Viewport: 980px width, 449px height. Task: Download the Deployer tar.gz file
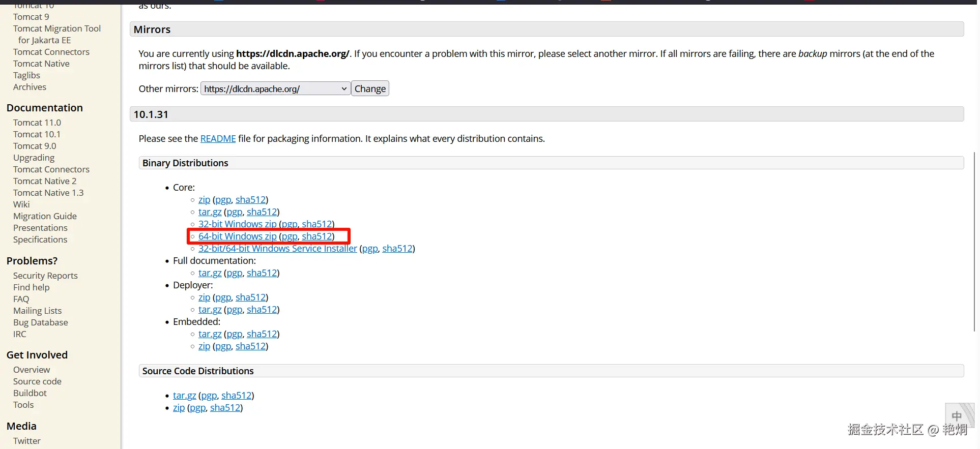(210, 310)
